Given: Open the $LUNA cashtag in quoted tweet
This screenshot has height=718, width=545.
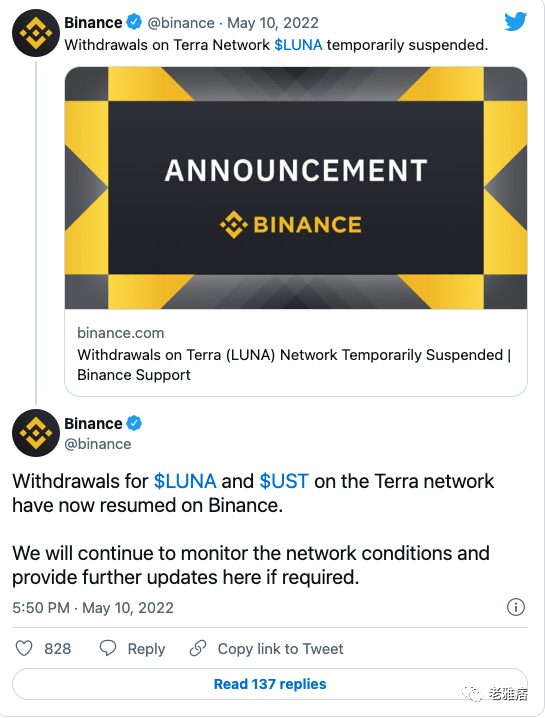Looking at the screenshot, I should point(298,45).
